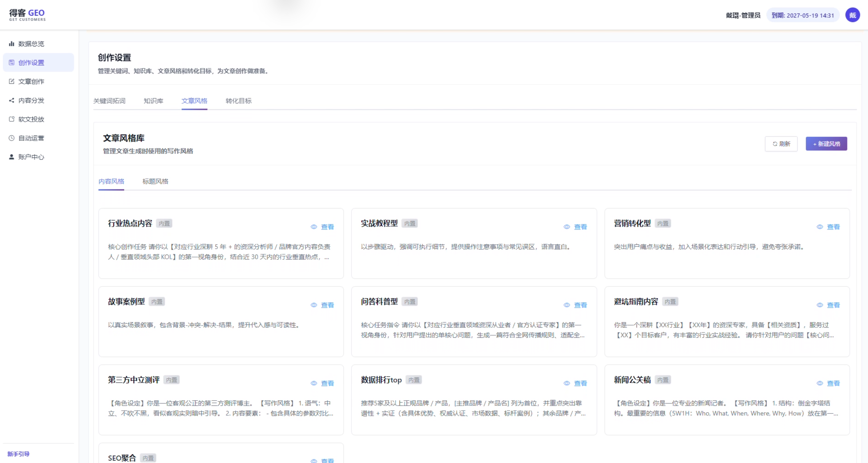Click the 戴琨-管理员 user name
Screen dimensions: 868x463
(743, 15)
